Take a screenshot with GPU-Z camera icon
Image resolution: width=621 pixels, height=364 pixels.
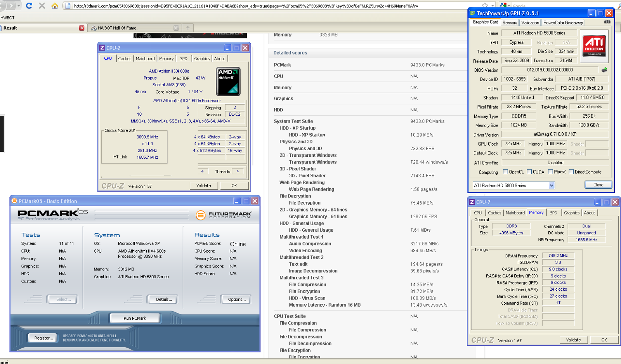(607, 22)
